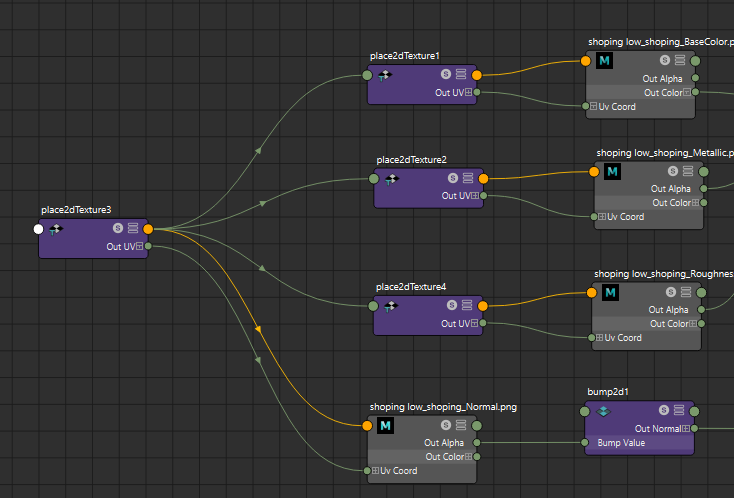The width and height of the screenshot is (734, 498).
Task: Click 'Uv Coord' attribute on Roughness node
Action: (623, 337)
